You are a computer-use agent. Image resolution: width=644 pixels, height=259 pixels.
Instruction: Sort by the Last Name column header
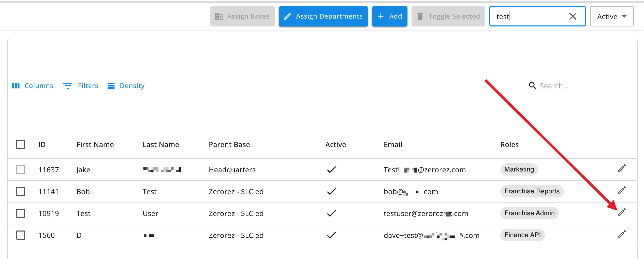click(161, 145)
